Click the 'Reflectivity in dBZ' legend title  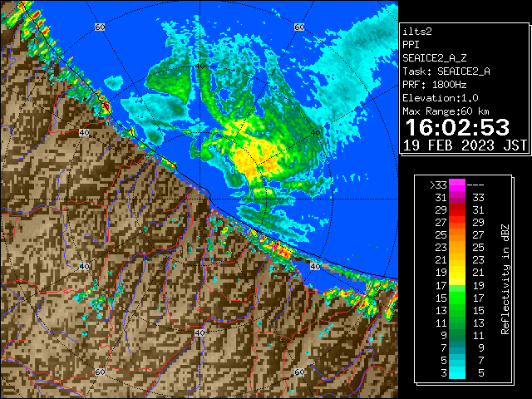[505, 279]
